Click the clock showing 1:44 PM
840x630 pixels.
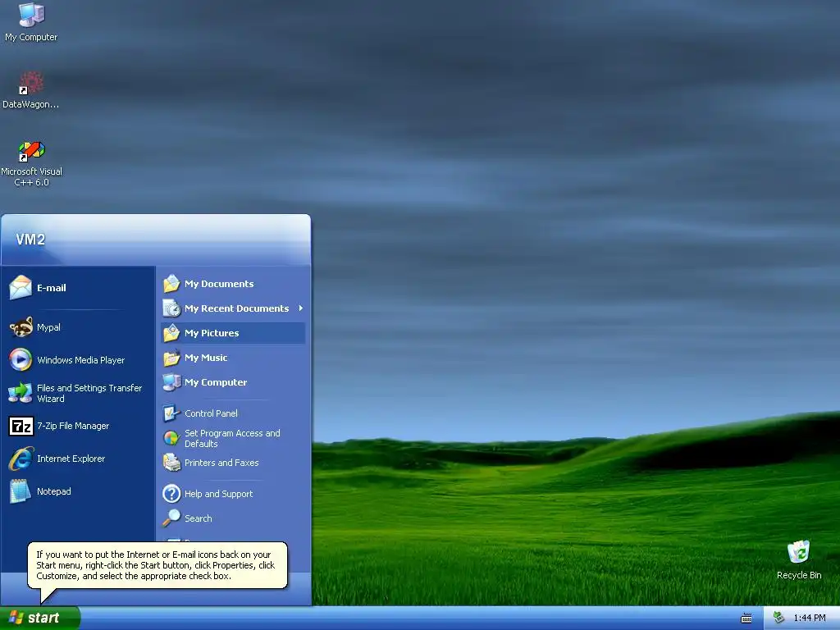pos(810,619)
